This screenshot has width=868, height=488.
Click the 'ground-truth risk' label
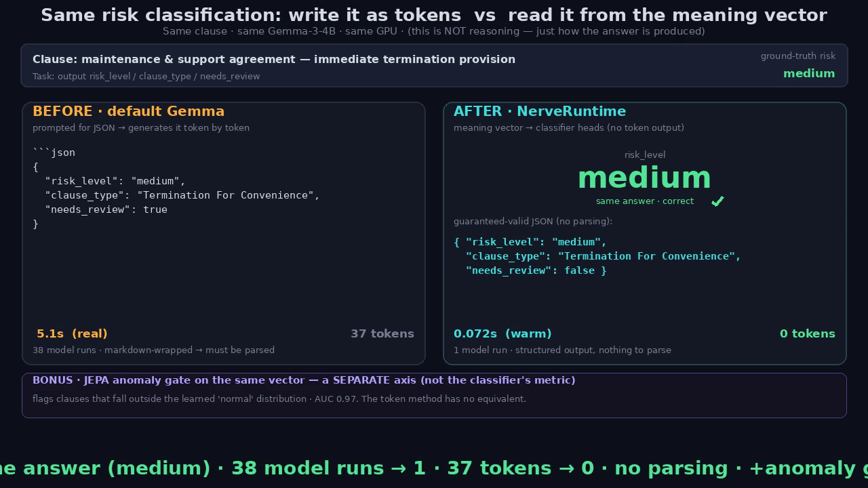(x=798, y=56)
